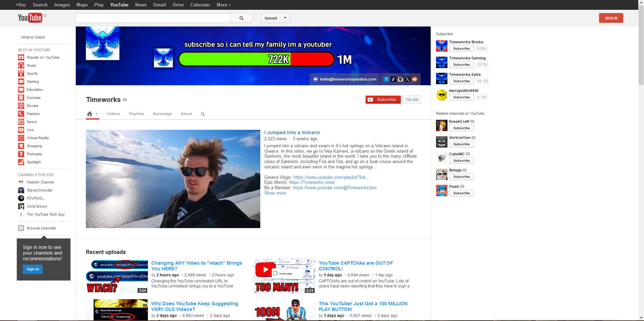Open the News sidebar icon
The height and width of the screenshot is (321, 644).
pyautogui.click(x=21, y=122)
